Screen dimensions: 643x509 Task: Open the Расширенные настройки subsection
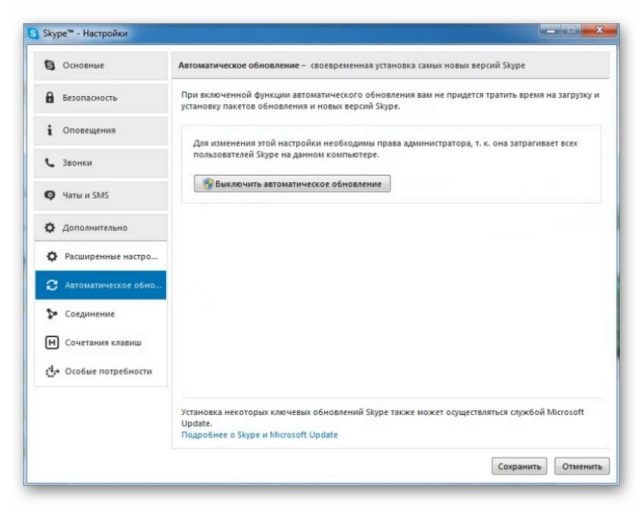coord(101,256)
